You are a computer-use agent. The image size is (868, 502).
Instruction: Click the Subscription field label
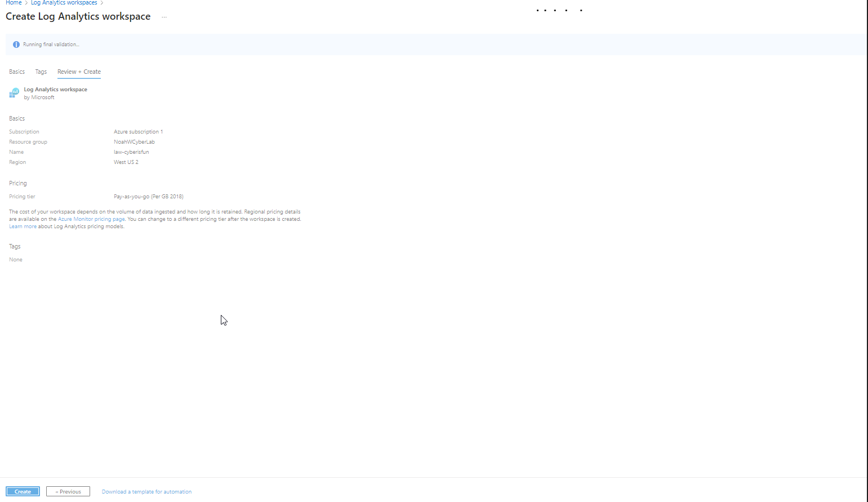tap(24, 132)
